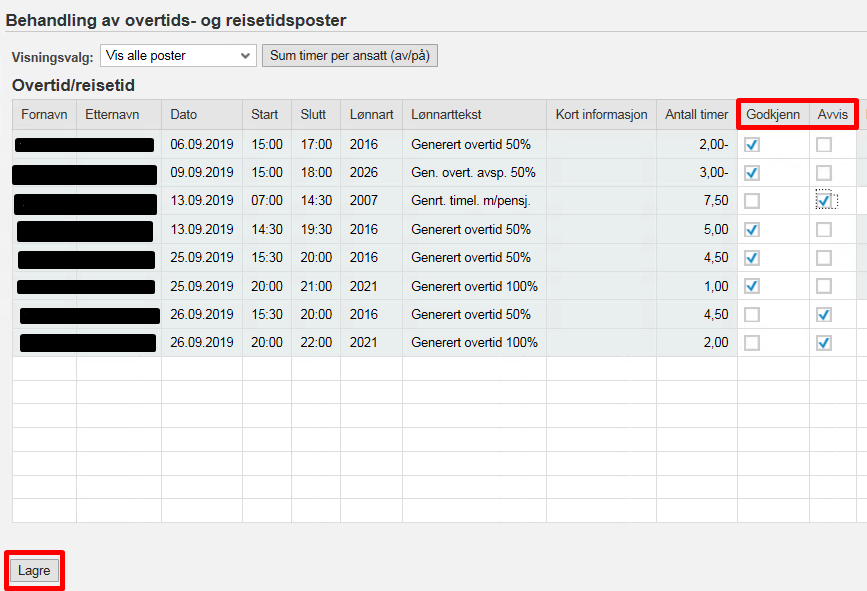Uncheck Godkjenn for 25.09.2019 15:30 row
The width and height of the screenshot is (867, 591).
tap(751, 258)
